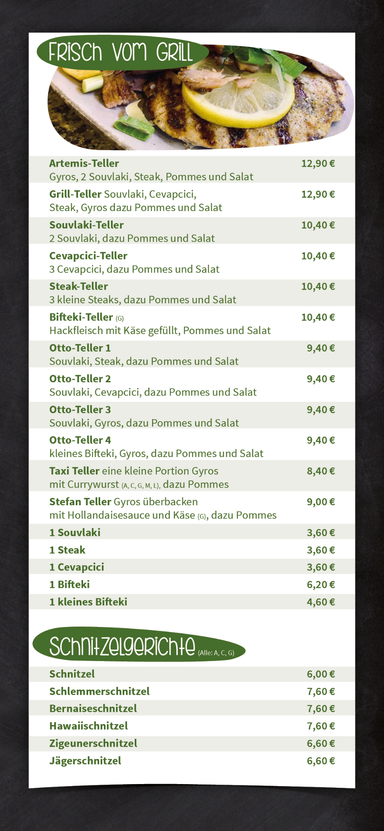
Task: Click the Frisch vom Grill header banner
Action: pos(123,52)
